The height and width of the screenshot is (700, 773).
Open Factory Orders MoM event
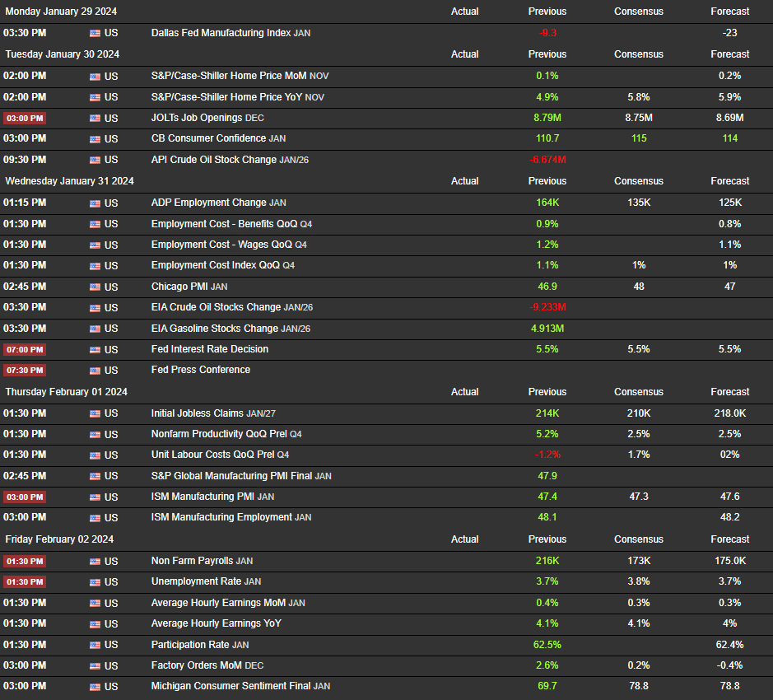coord(207,665)
